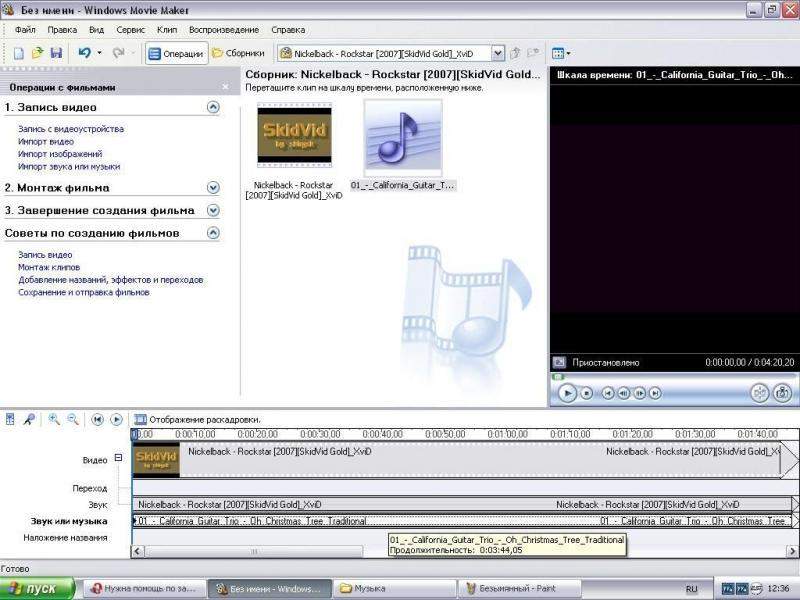This screenshot has height=600, width=800.
Task: Click the timeline zoom out magnifier
Action: pyautogui.click(x=73, y=420)
